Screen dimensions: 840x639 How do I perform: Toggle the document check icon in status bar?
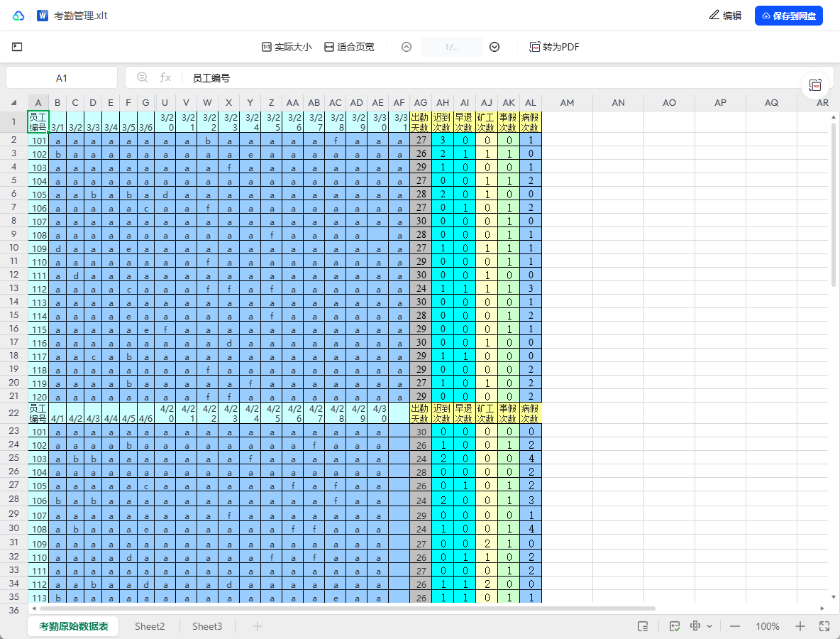click(x=674, y=626)
